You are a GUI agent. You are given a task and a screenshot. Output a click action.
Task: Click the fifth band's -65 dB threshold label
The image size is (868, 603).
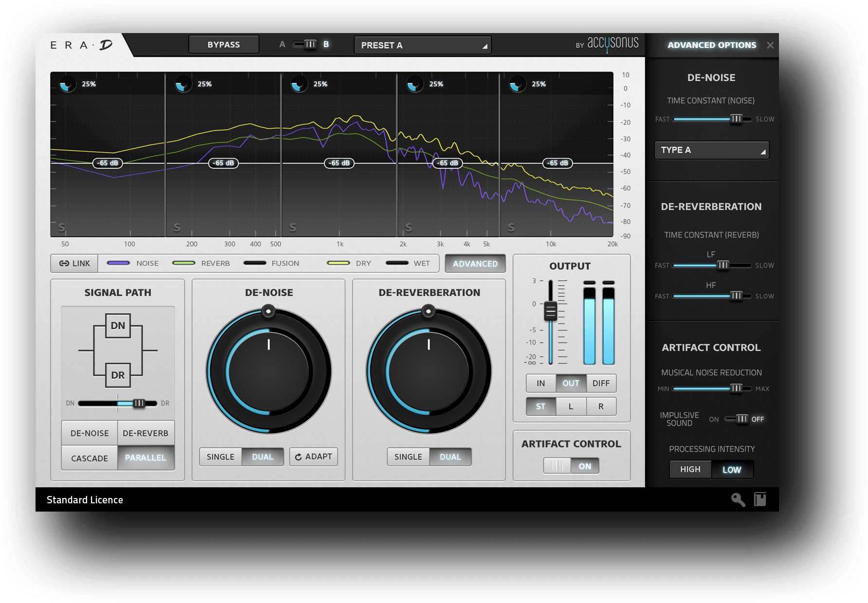[558, 163]
